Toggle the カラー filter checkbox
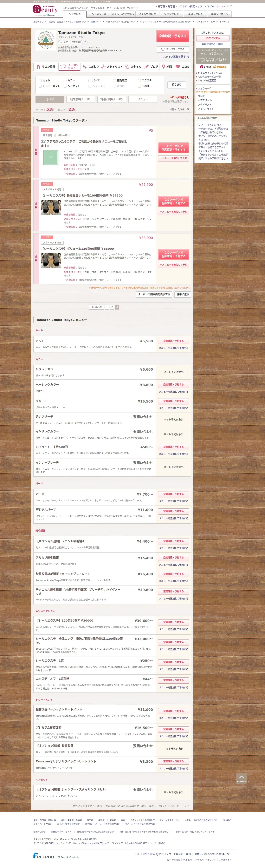Screen dimensions: 265x868 click(x=65, y=81)
